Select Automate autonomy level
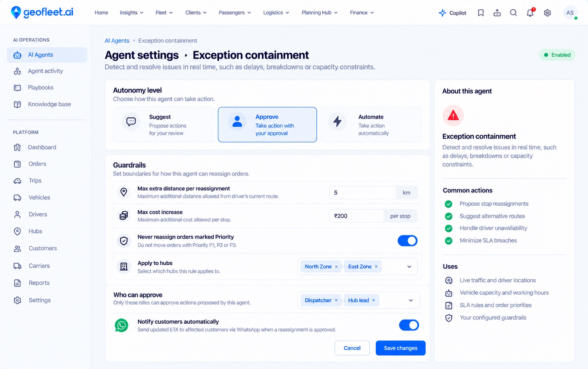 tap(371, 125)
